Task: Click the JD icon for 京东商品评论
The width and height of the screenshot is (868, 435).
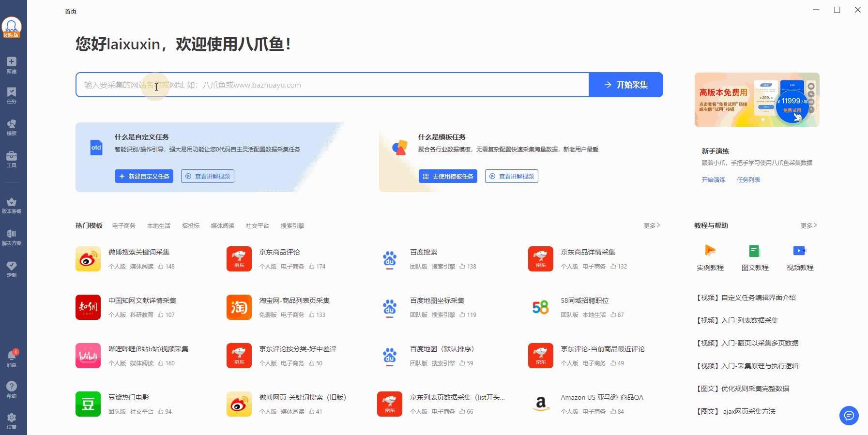Action: point(239,259)
